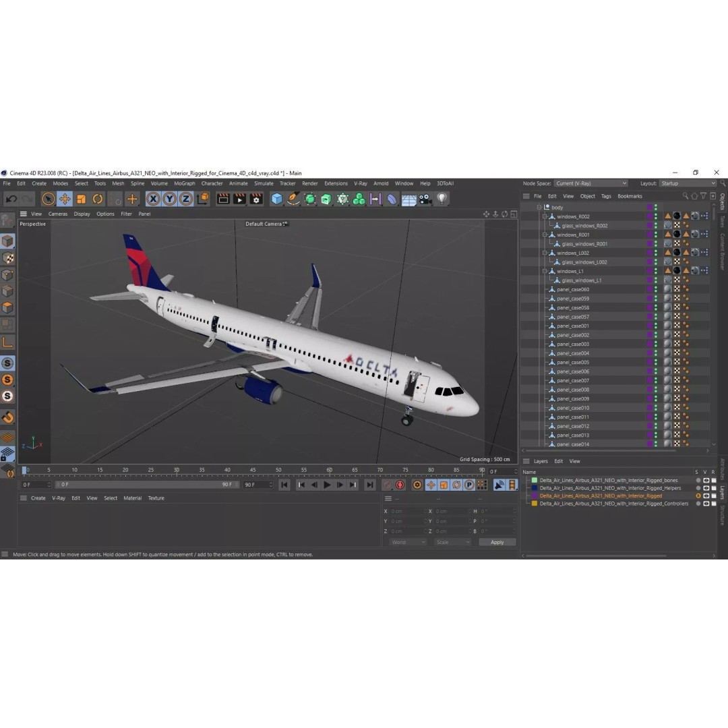This screenshot has width=728, height=728.
Task: Click the Floor grid icon
Action: tap(408, 200)
